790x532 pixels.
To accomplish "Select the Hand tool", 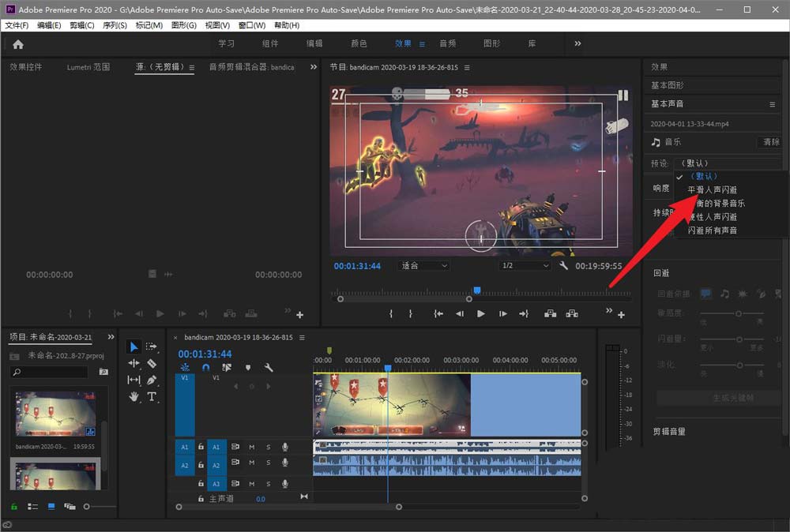I will [134, 396].
